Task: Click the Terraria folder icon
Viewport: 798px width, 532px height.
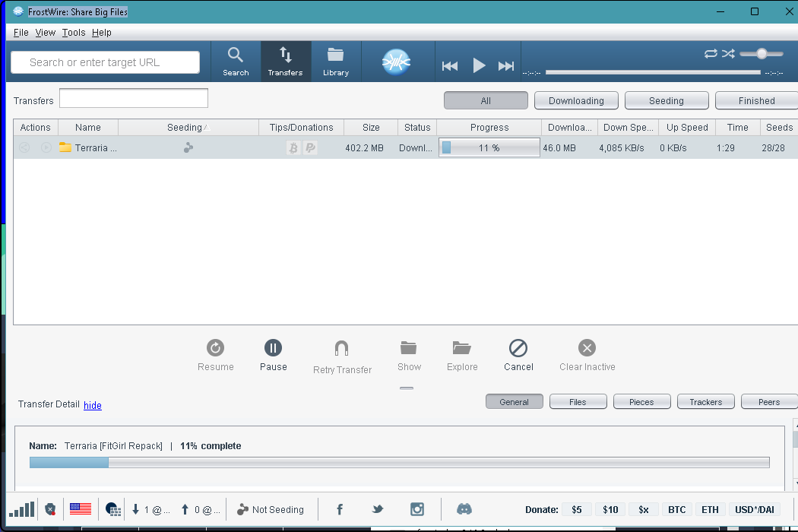Action: (65, 147)
